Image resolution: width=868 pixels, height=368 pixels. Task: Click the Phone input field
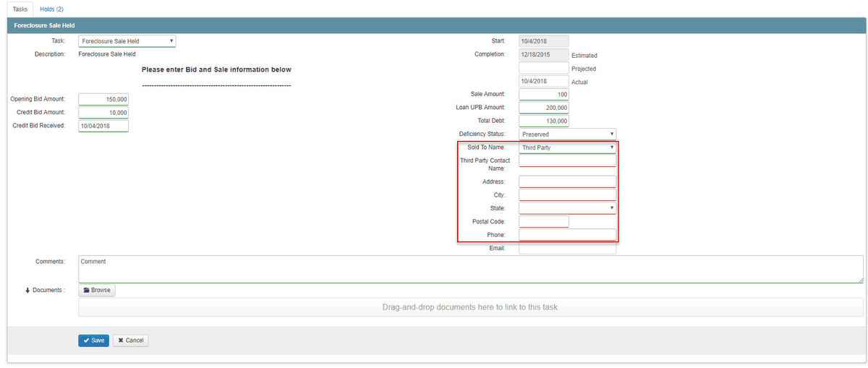(568, 235)
